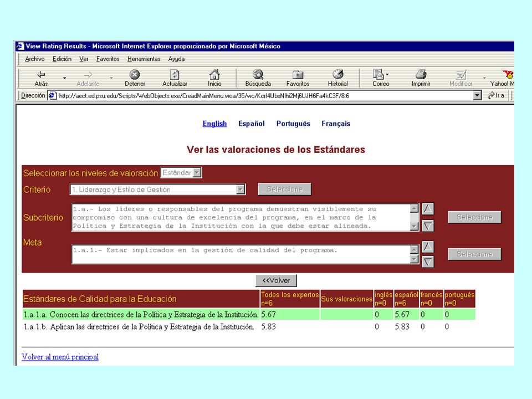The height and width of the screenshot is (399, 532).
Task: Open the Atrás history dropdown arrow
Action: click(x=64, y=78)
